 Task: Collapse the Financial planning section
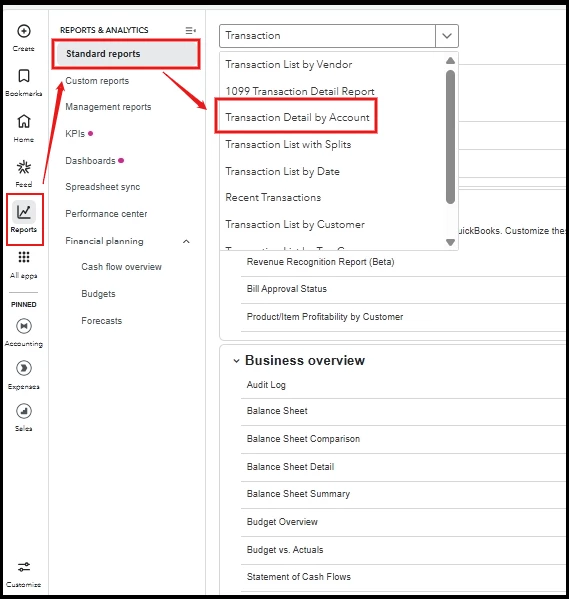tap(186, 241)
